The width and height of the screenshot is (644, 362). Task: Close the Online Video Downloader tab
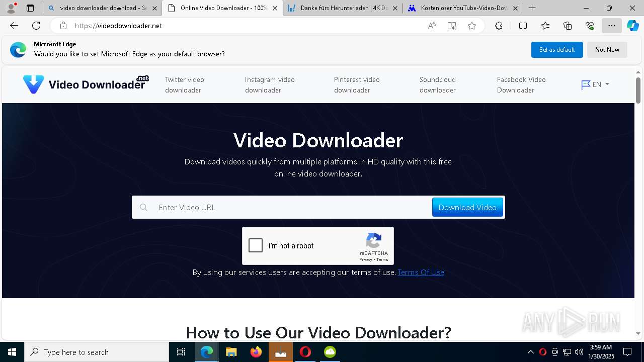(x=275, y=8)
